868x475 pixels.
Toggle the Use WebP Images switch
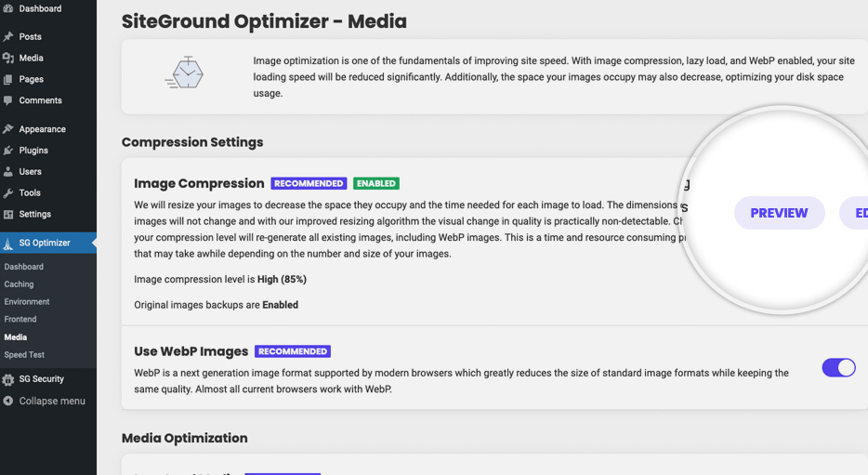click(838, 367)
